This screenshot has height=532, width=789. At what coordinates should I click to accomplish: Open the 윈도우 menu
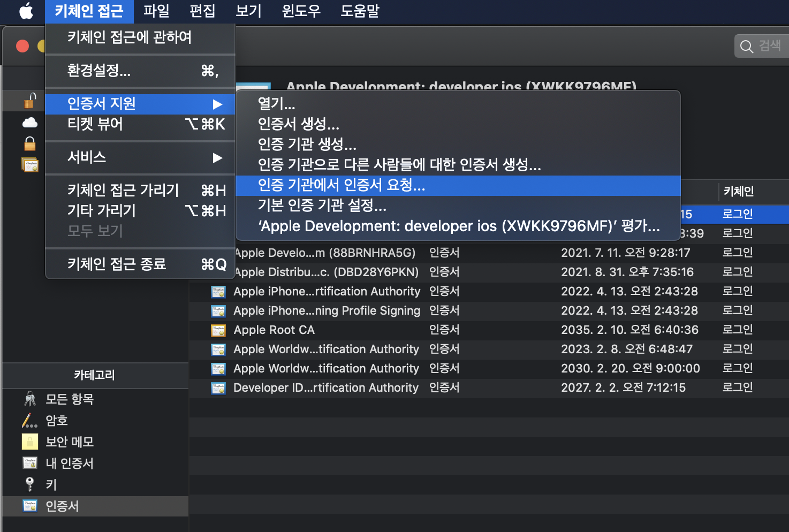coord(301,11)
